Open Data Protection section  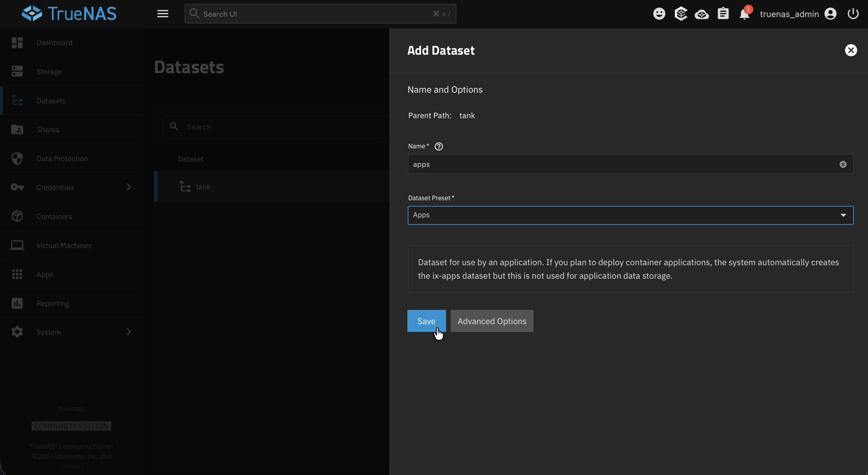tap(62, 158)
